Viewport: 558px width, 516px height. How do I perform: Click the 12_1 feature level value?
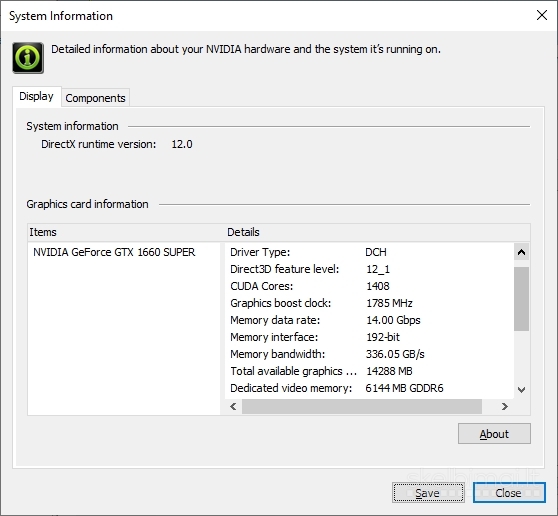378,269
